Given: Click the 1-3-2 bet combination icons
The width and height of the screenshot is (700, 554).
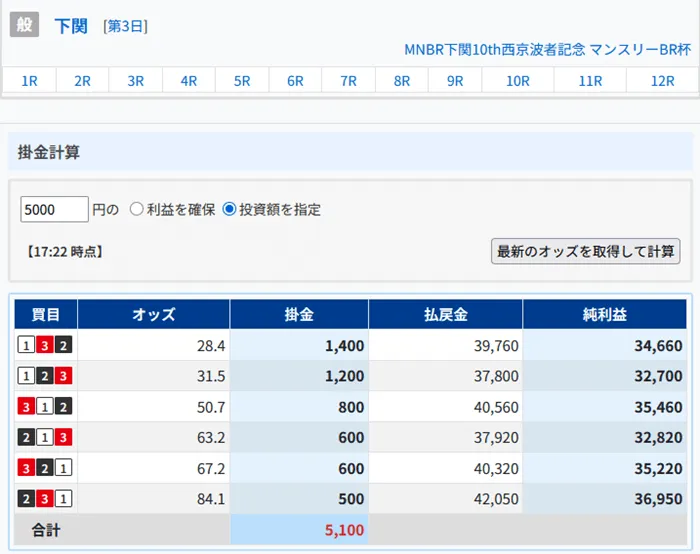Looking at the screenshot, I should 45,345.
